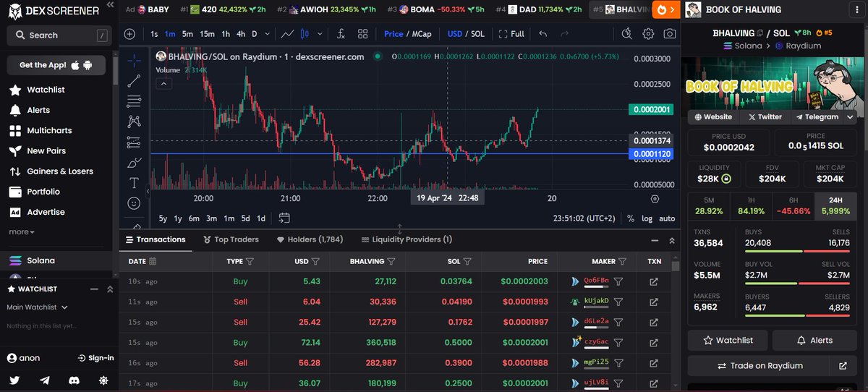Collapse the sidebar with double chevron

[x=109, y=6]
